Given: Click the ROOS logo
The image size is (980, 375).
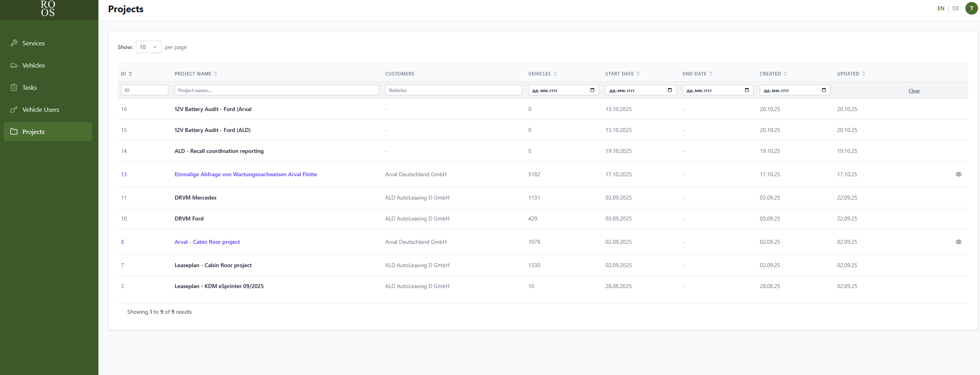Looking at the screenshot, I should tap(48, 8).
